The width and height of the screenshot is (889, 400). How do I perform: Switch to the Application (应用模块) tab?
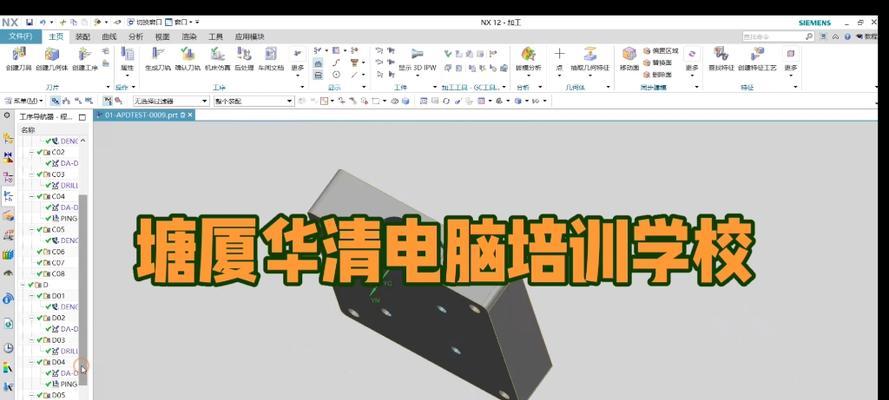click(249, 37)
